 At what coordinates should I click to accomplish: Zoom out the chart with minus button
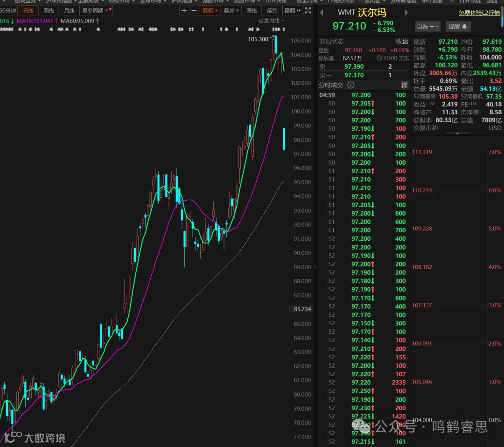(194, 11)
